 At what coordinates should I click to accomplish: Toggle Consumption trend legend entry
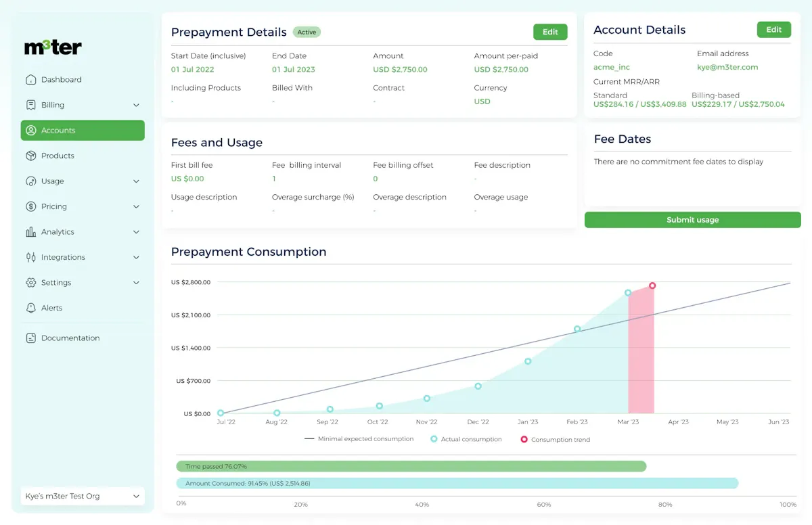coord(556,439)
